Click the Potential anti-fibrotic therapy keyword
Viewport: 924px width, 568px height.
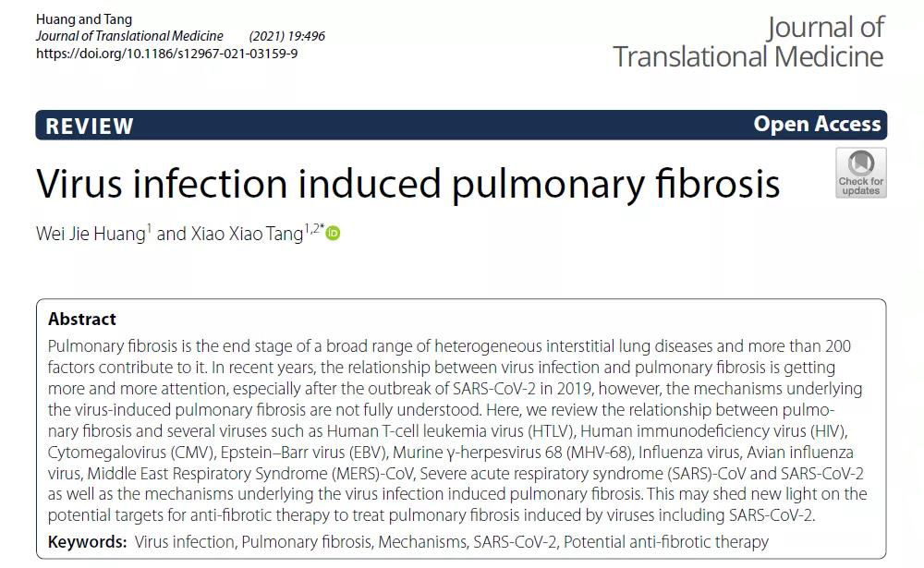click(x=665, y=541)
